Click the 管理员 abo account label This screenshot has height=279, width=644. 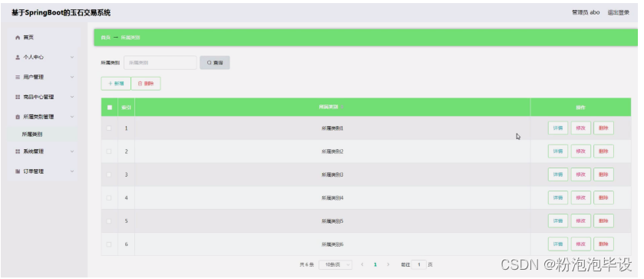585,13
